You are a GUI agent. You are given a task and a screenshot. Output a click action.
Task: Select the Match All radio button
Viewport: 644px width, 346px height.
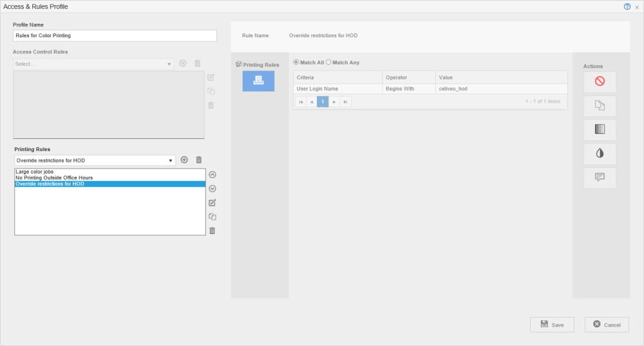pos(296,62)
